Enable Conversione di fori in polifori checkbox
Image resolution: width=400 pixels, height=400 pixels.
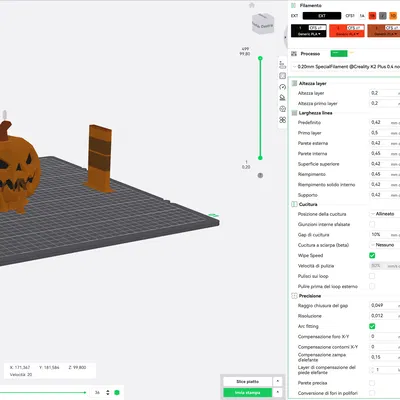tap(372, 393)
